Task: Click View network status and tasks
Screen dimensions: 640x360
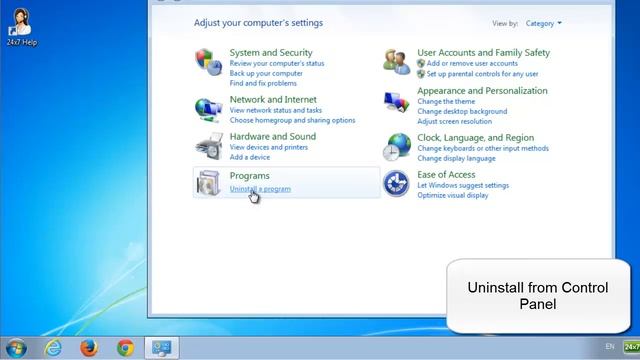Action: (x=276, y=110)
